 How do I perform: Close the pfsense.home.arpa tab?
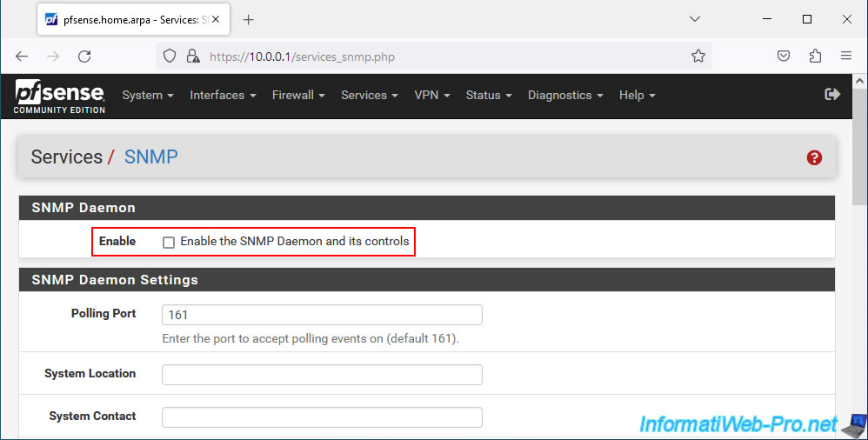216,19
